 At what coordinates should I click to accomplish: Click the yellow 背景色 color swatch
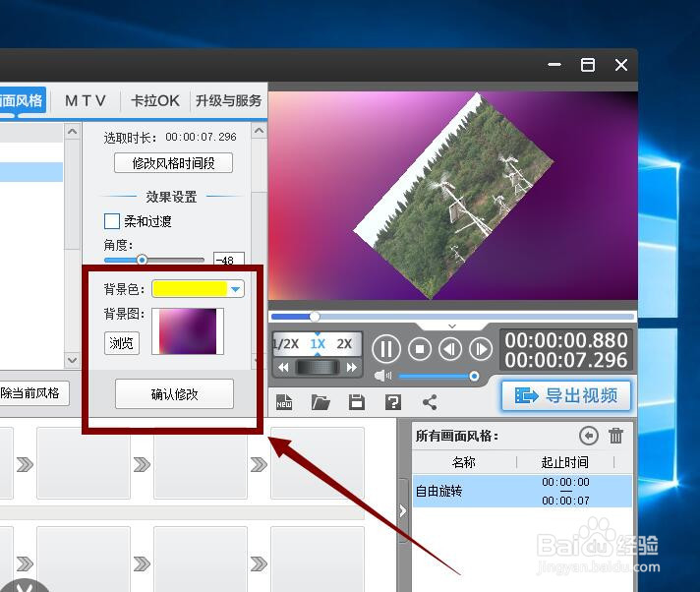(190, 289)
